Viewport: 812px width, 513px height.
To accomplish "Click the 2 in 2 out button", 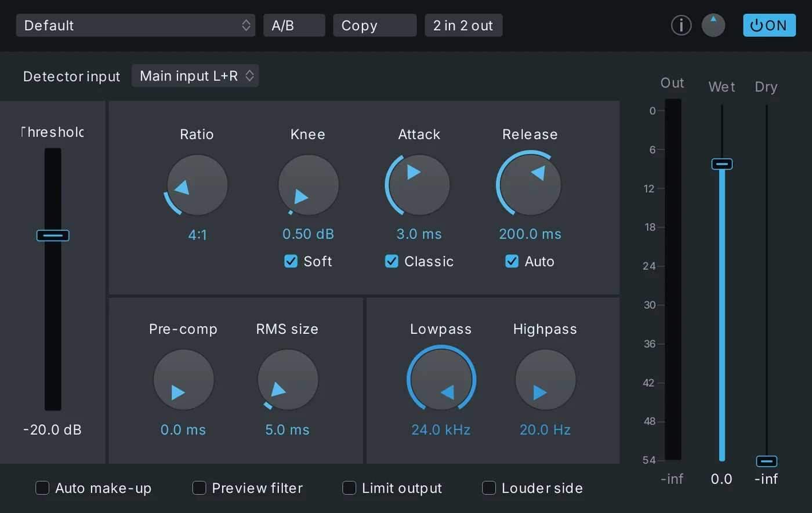I will [x=463, y=26].
